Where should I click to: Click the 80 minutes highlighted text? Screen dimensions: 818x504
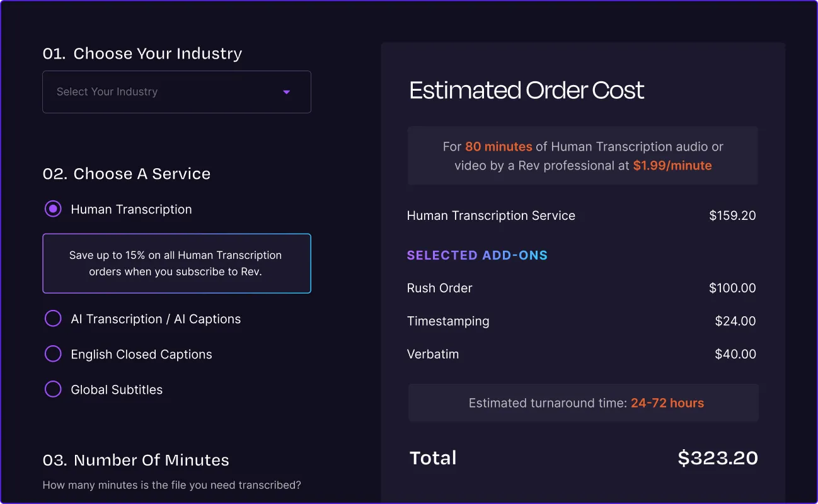pos(498,147)
